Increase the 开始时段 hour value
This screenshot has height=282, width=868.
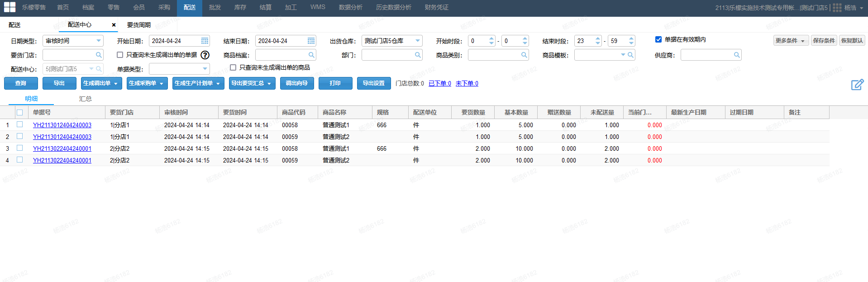click(x=491, y=38)
